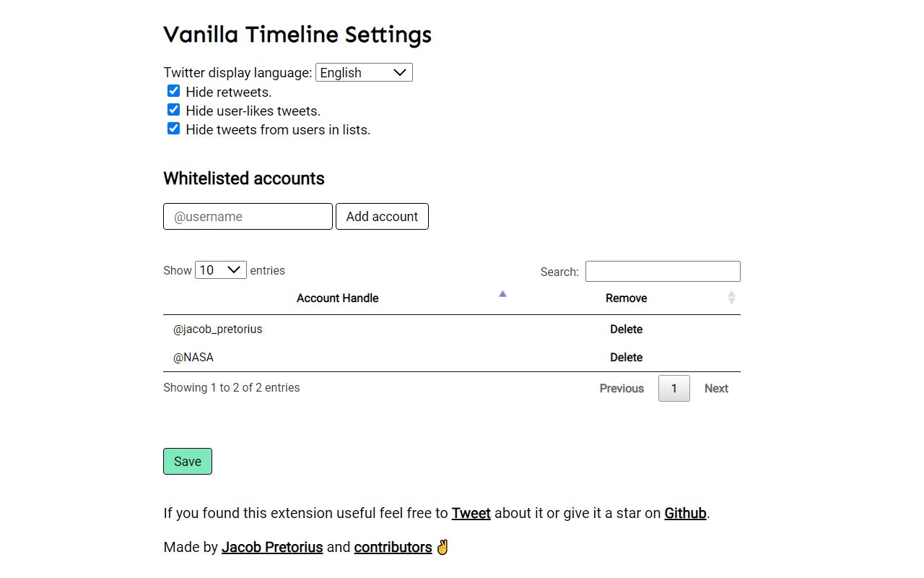The height and width of the screenshot is (578, 924).
Task: Open the Twitter display language dropdown
Action: 363,72
